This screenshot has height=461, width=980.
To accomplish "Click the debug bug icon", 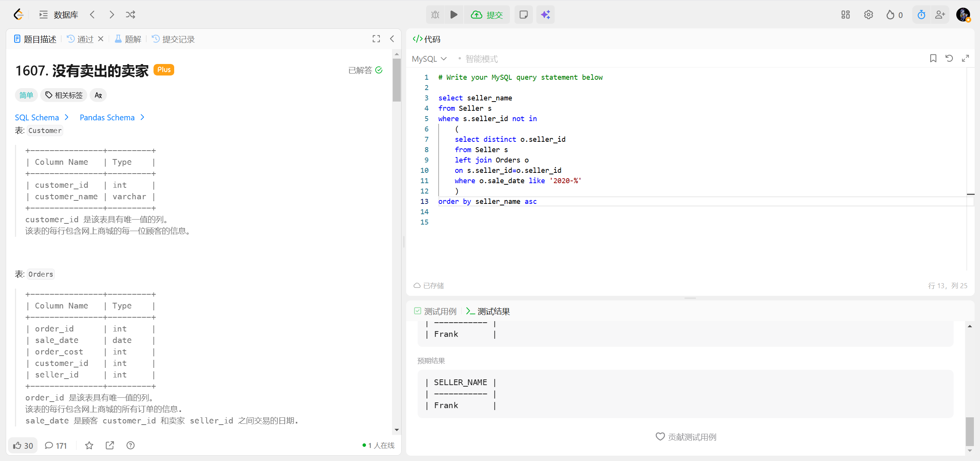I will (x=435, y=15).
